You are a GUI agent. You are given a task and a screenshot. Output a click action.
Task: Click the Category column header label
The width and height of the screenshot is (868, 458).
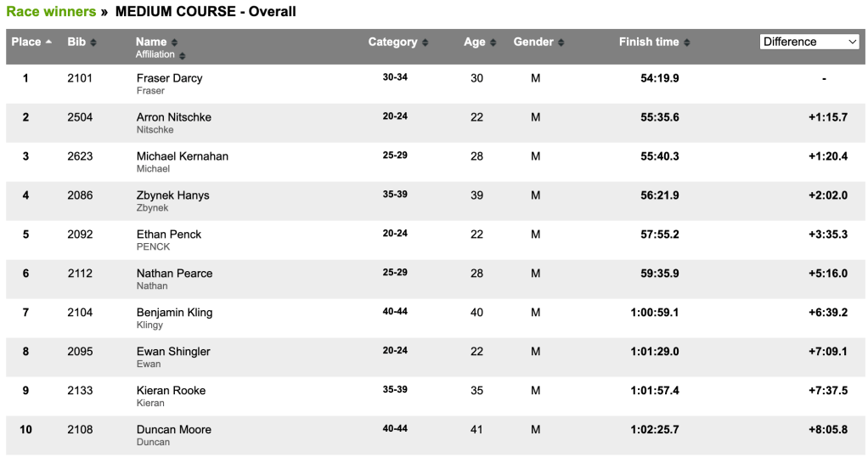[x=392, y=42]
